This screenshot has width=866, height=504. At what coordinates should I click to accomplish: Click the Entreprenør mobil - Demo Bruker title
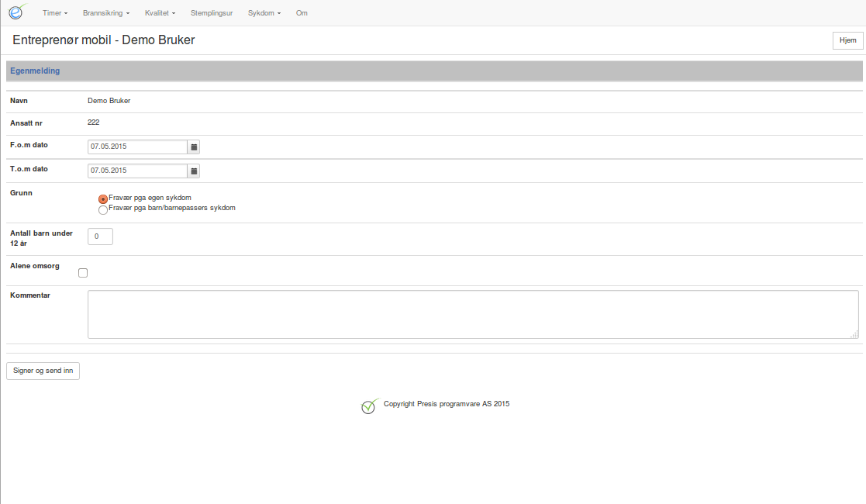click(104, 40)
